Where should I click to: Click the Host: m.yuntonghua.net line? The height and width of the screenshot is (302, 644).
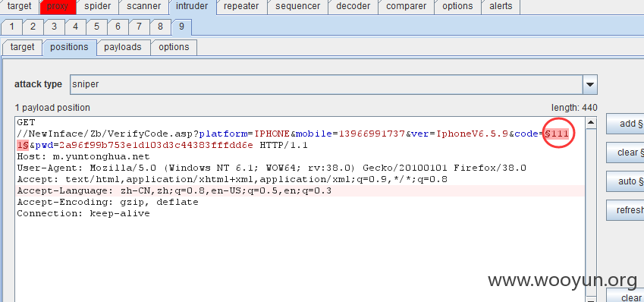(83, 156)
